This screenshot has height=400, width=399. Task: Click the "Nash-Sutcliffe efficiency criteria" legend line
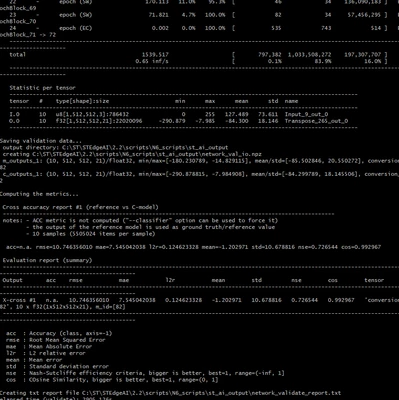point(157,373)
